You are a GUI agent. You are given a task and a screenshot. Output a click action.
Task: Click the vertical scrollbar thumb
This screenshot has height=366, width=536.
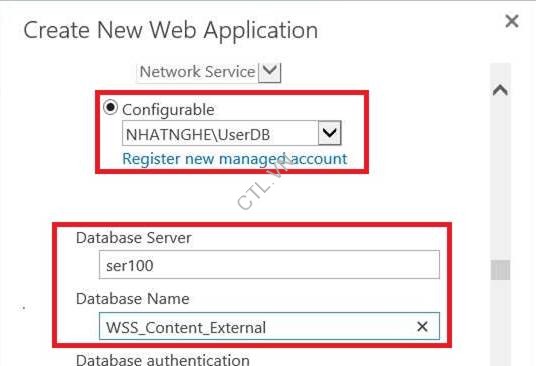[500, 270]
